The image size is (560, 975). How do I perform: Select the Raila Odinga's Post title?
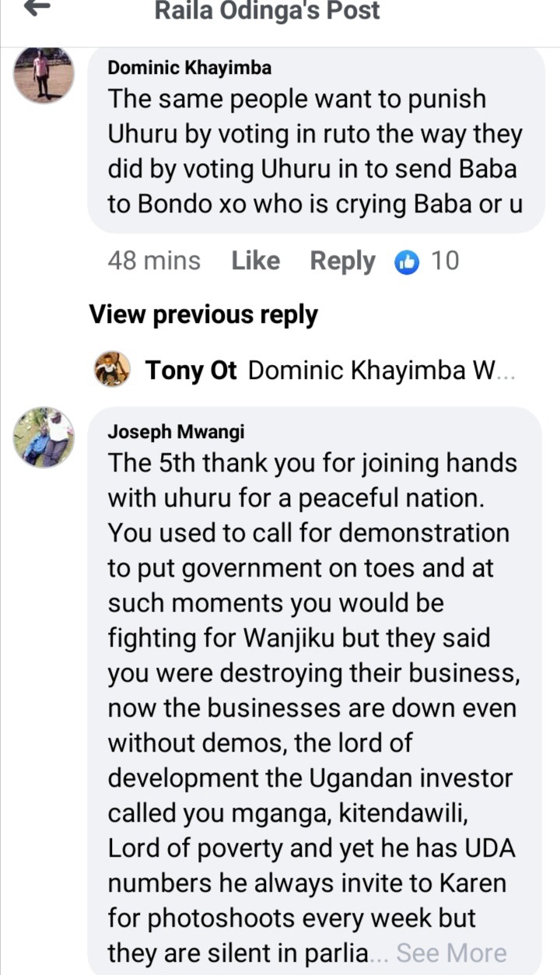[x=268, y=11]
